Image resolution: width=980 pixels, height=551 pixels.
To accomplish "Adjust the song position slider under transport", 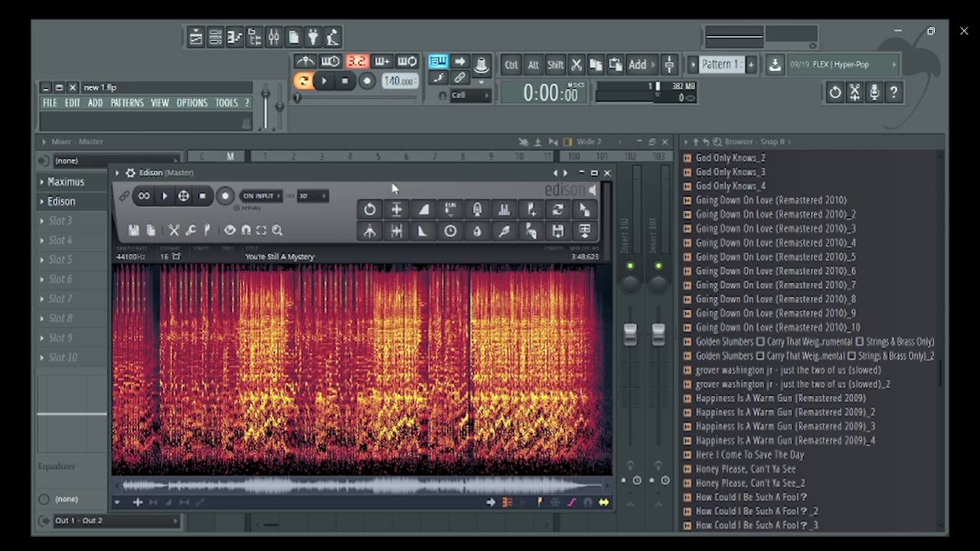I will point(356,98).
